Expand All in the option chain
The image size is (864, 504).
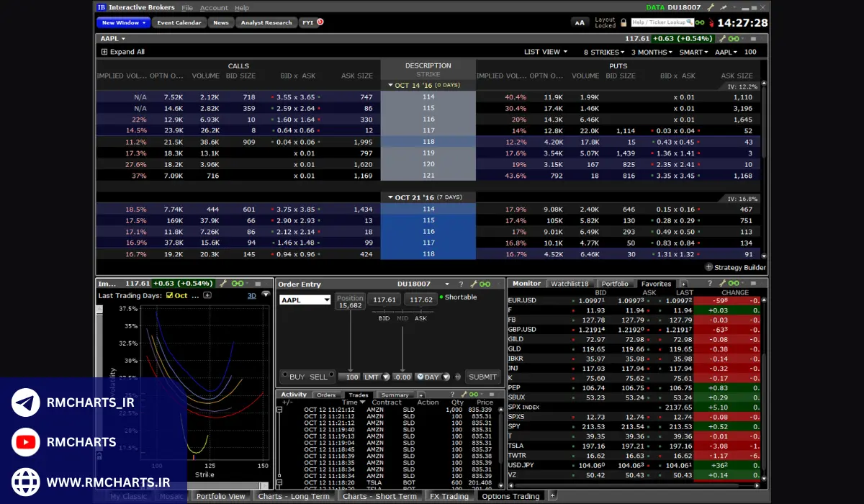tap(122, 52)
